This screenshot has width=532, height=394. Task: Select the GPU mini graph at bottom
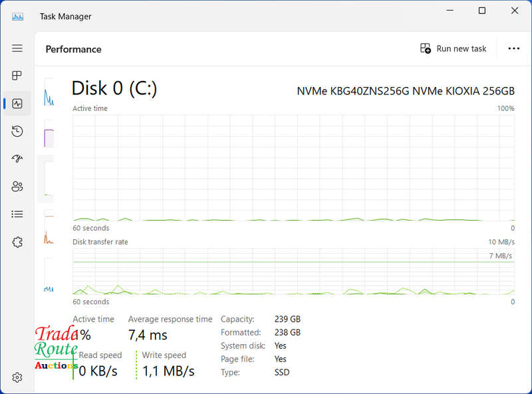coord(49,275)
